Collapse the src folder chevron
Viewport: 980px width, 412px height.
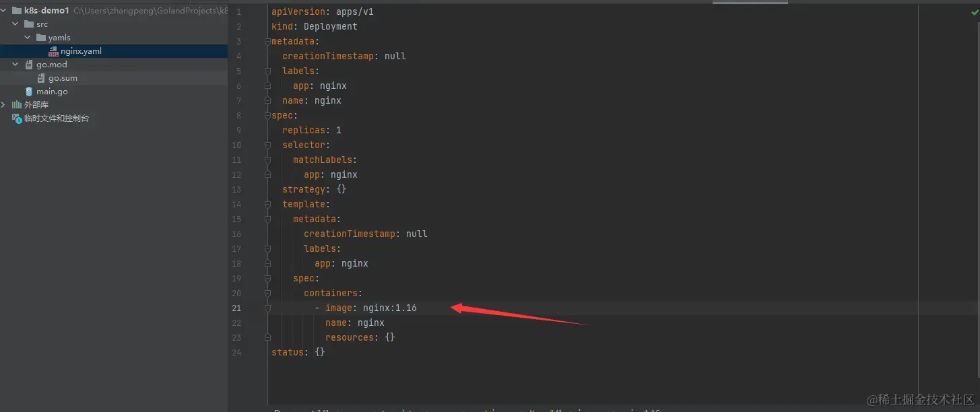(15, 24)
